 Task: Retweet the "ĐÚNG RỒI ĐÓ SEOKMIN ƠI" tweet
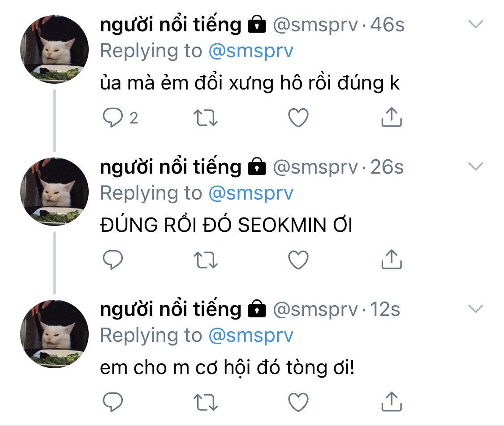(205, 260)
